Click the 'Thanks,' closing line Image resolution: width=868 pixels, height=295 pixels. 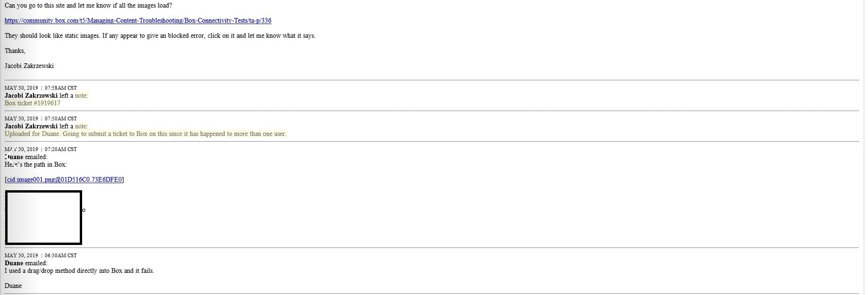(x=15, y=51)
